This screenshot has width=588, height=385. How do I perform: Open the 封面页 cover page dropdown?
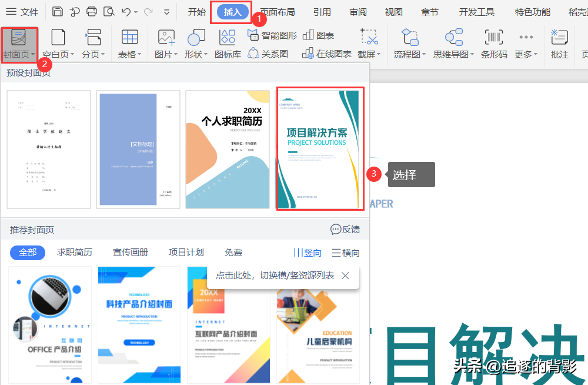point(19,45)
